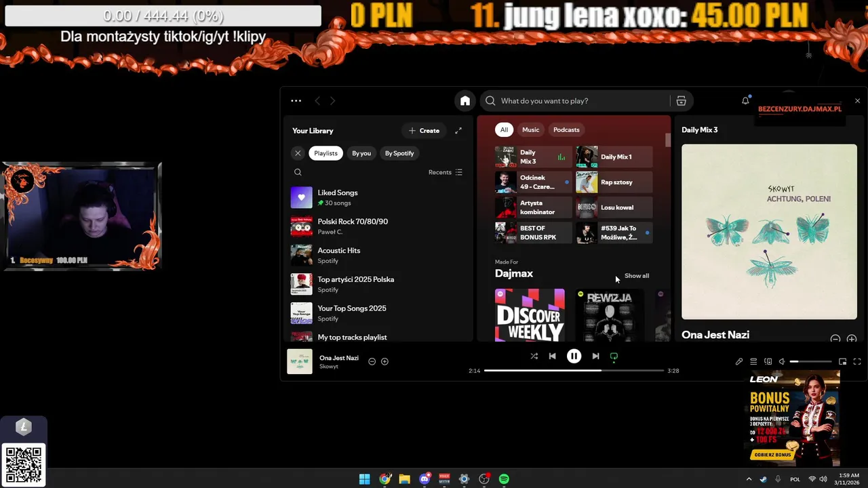Go forward with the right arrow
868x488 pixels.
click(332, 101)
